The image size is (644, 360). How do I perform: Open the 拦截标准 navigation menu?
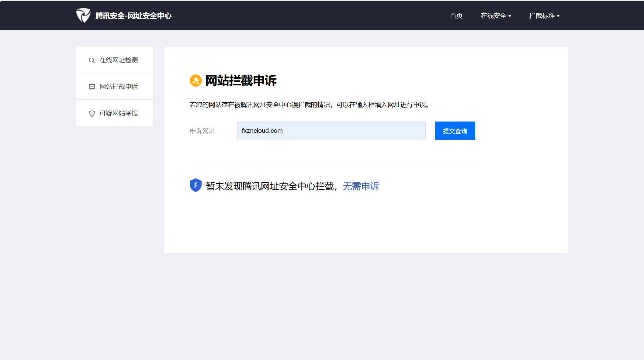tap(542, 16)
